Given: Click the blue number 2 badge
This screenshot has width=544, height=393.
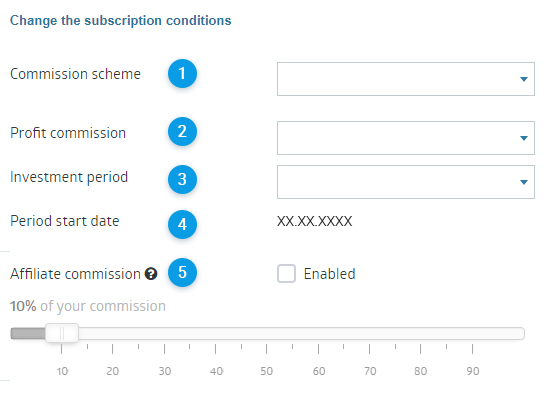Looking at the screenshot, I should point(182,131).
